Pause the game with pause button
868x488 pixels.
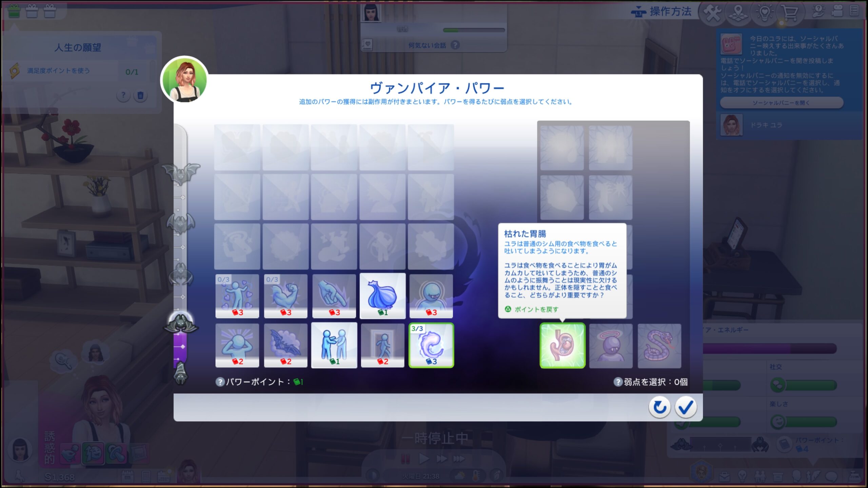[405, 459]
